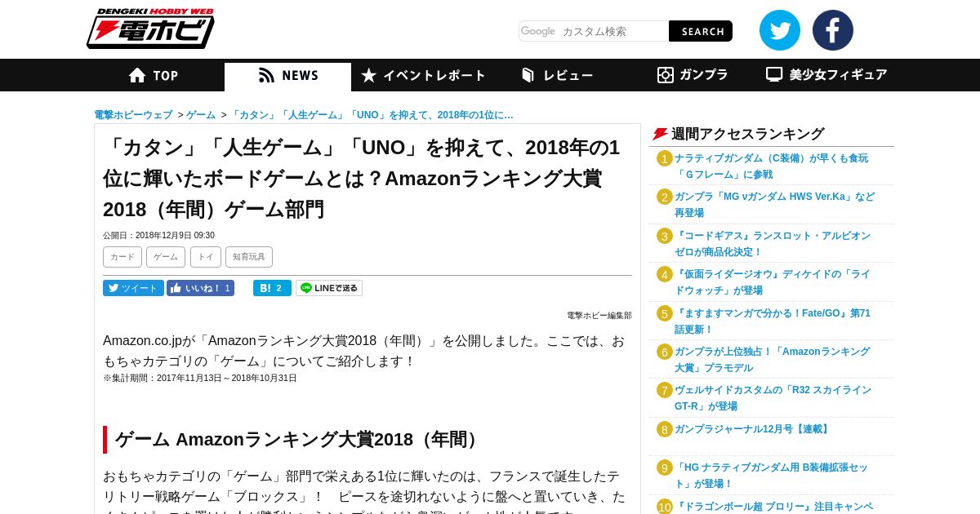Screen dimensions: 980x514
Task: Open rank 2 MG νガンダム HWS Ver.Ka link
Action: click(x=774, y=205)
